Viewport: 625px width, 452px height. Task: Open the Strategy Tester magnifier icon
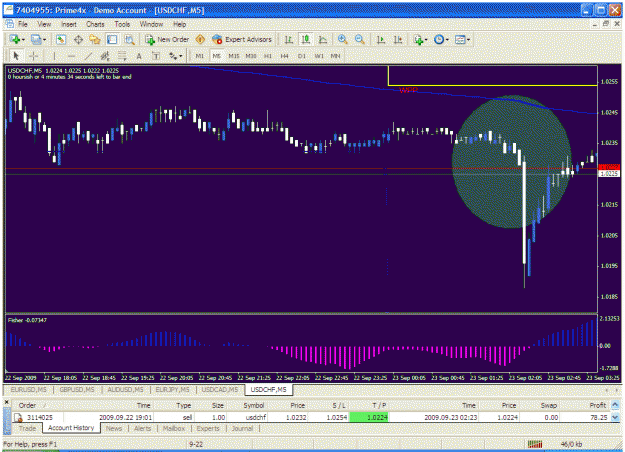tap(129, 39)
